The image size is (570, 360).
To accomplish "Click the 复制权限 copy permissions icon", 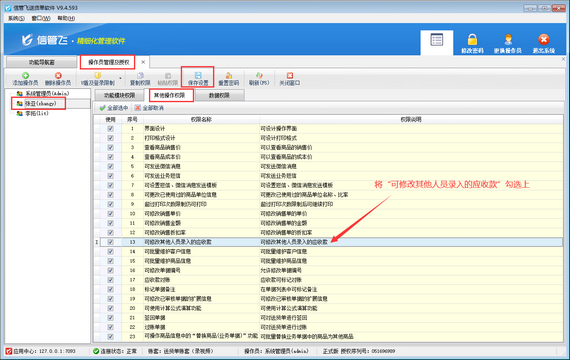I will point(140,76).
